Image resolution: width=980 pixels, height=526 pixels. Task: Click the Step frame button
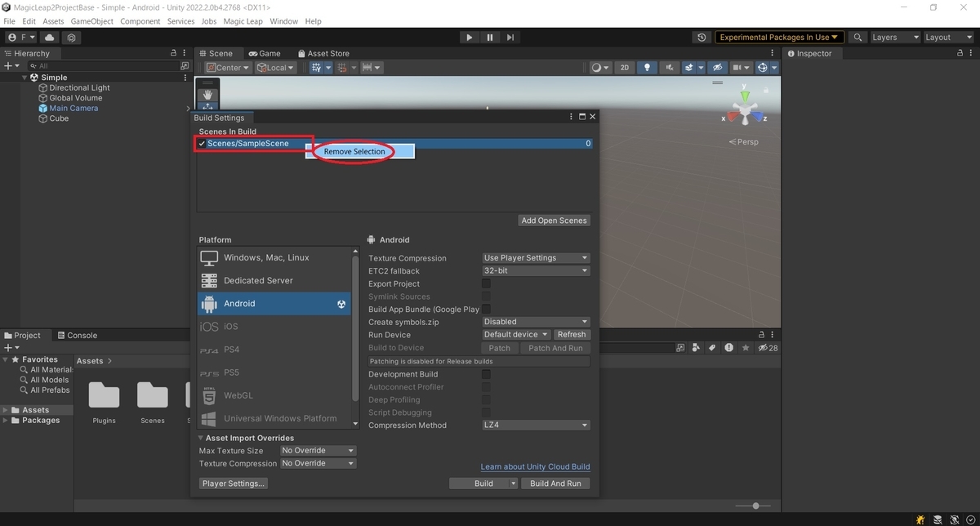510,38
